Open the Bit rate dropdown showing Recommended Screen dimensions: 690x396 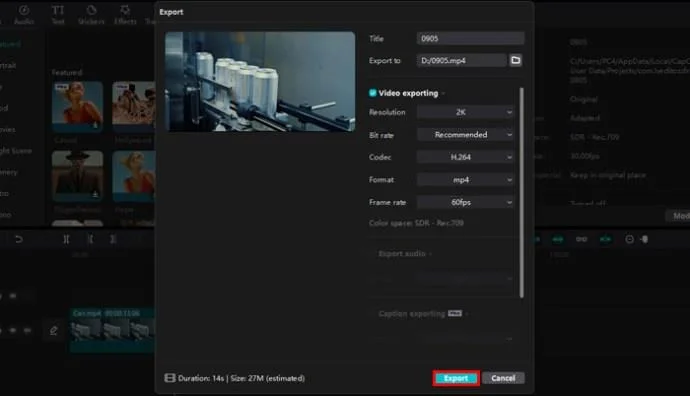466,135
